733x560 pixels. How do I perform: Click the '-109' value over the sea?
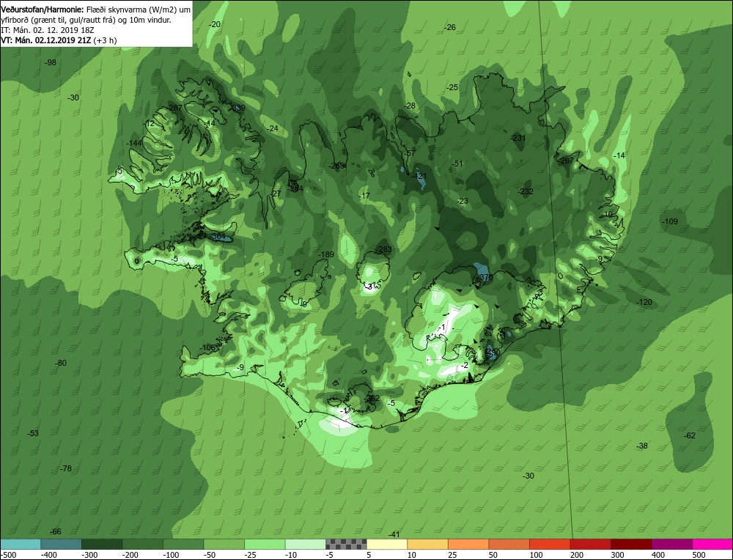[669, 221]
